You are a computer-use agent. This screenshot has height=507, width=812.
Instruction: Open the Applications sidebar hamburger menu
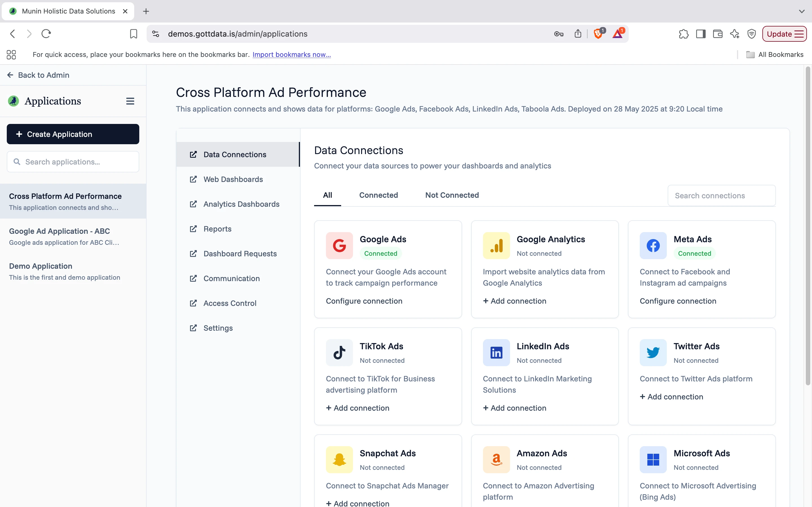[x=130, y=101]
